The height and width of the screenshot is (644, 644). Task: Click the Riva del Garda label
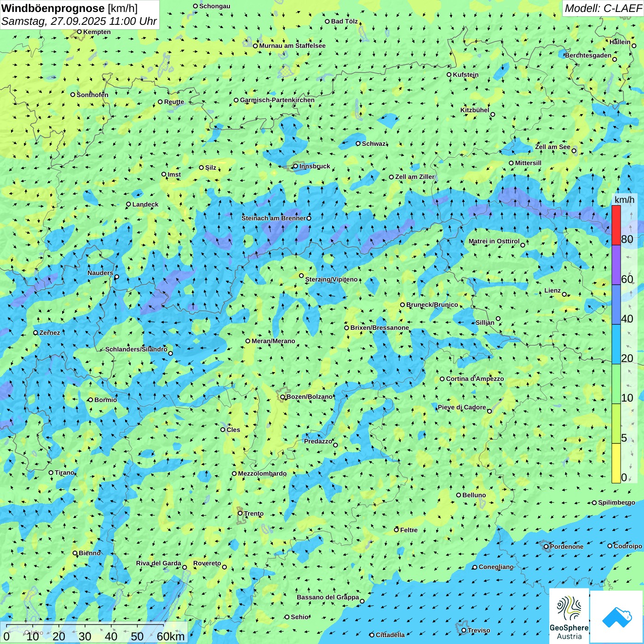[159, 563]
